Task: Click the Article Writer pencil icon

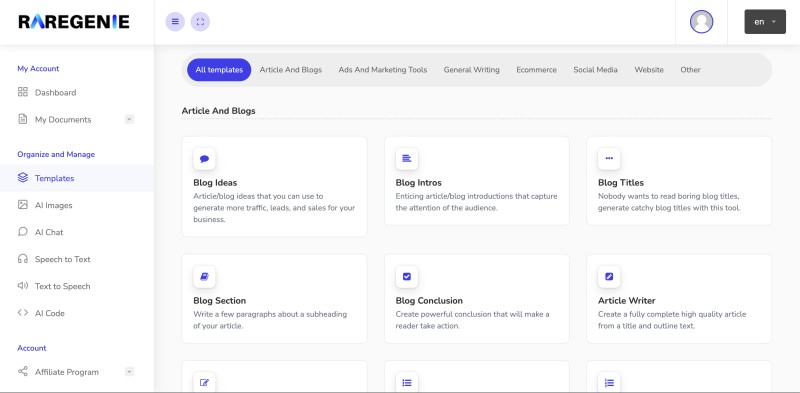Action: click(x=609, y=277)
